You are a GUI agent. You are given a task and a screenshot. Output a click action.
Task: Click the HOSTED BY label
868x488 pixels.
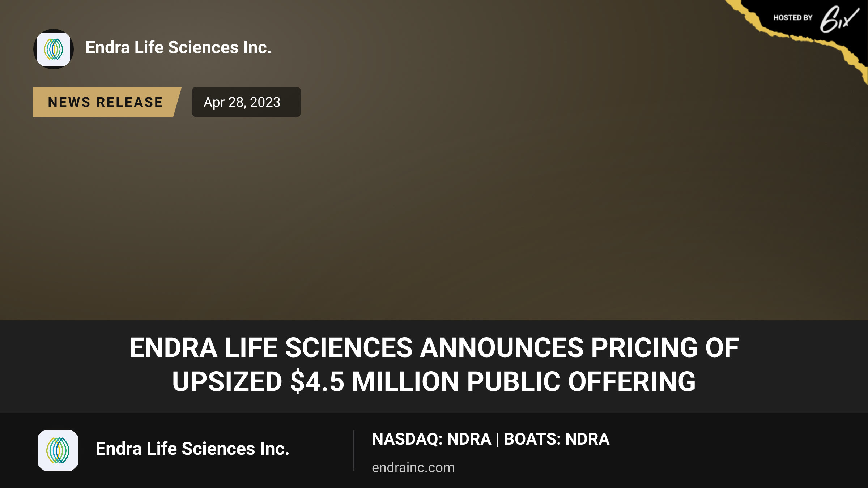click(x=793, y=18)
